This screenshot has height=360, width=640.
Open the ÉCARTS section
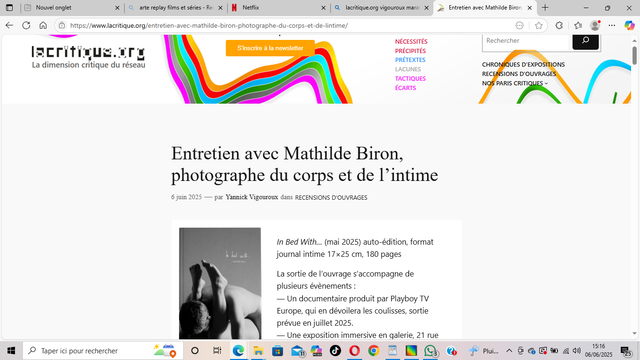[x=405, y=88]
